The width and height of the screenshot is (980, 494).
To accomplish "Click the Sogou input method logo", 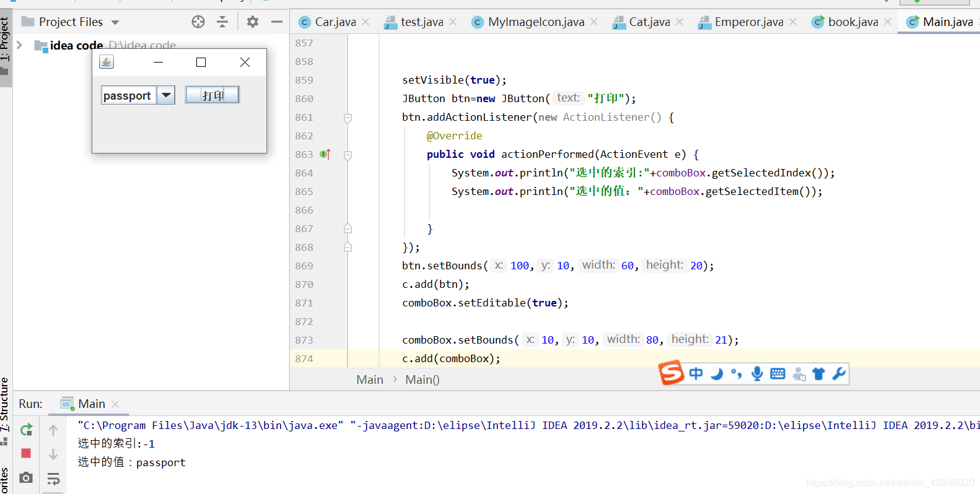I will click(671, 373).
